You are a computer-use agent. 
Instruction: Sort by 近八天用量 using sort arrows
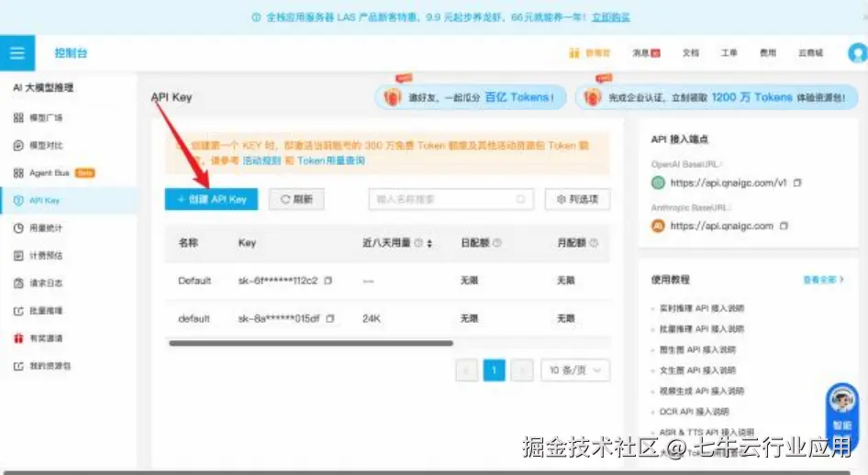click(429, 243)
